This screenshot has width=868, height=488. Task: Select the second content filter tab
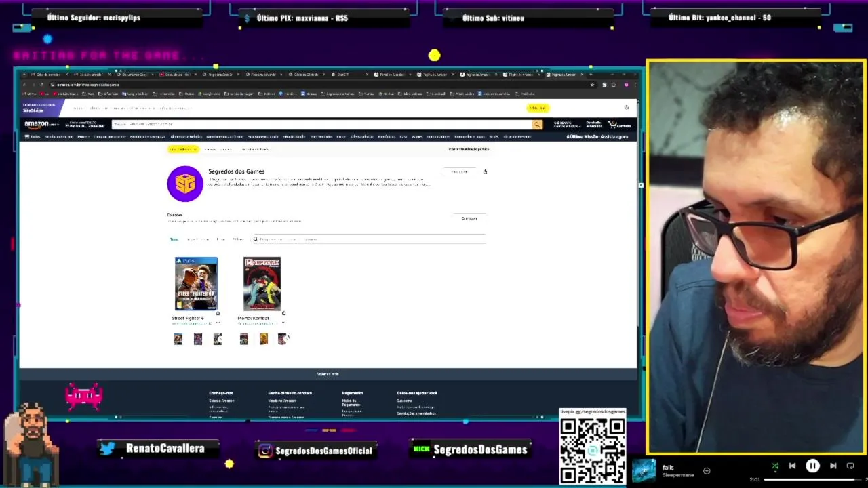click(198, 239)
